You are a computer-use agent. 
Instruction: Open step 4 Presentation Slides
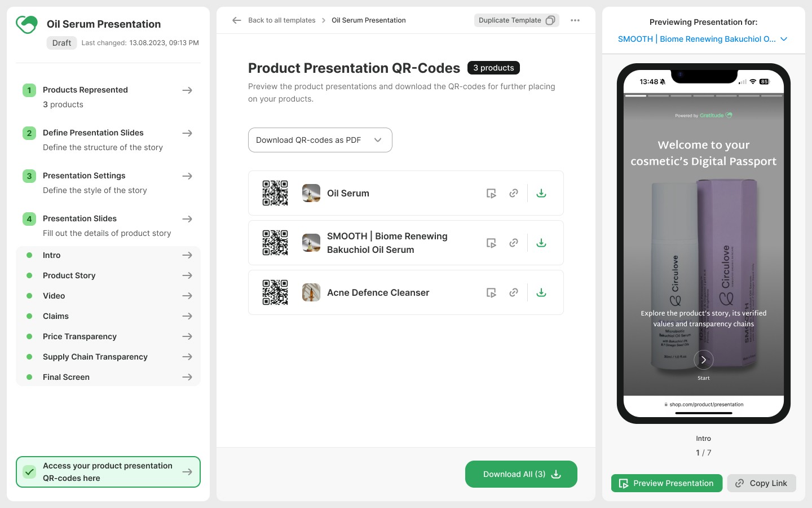108,226
